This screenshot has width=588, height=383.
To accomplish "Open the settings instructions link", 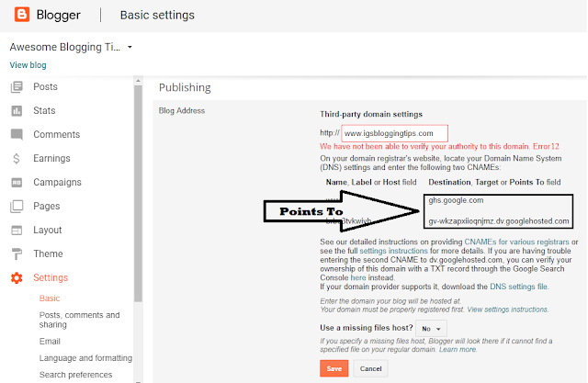I will pos(394,251).
